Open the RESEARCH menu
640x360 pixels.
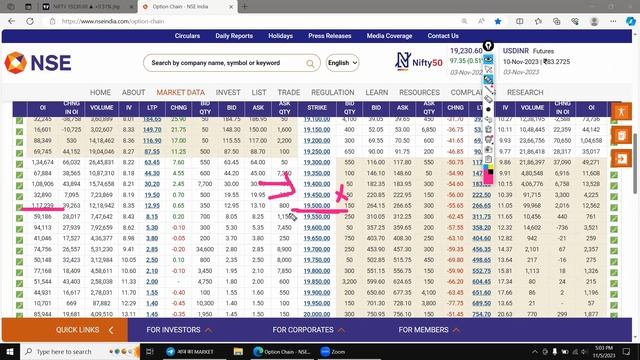[525, 93]
